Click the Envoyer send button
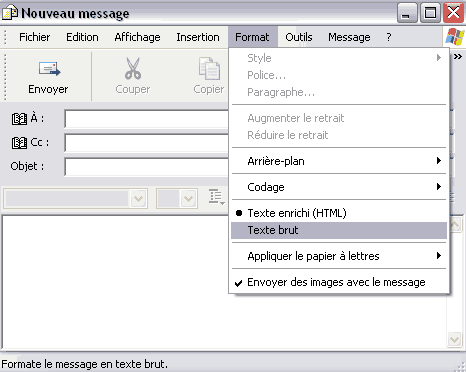 click(48, 76)
